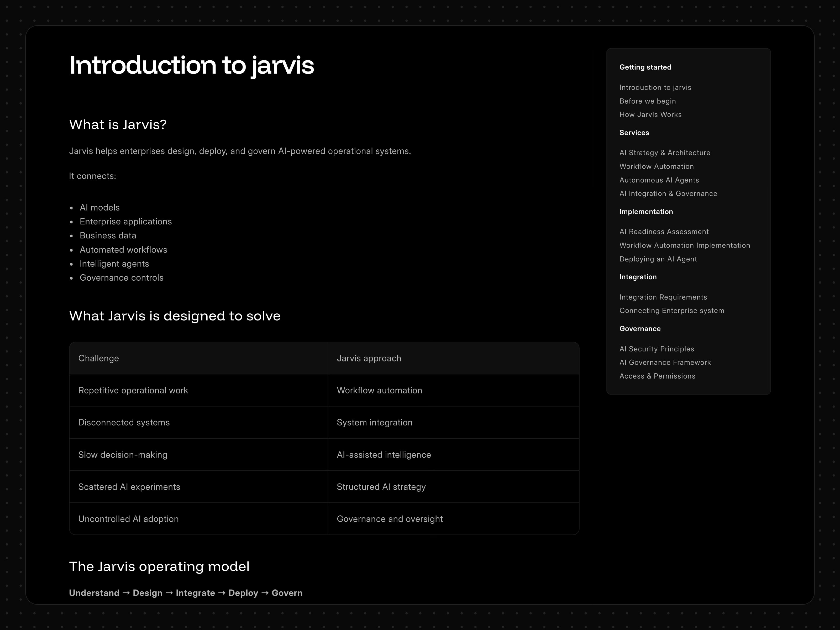Open the "Deploying an AI Agent" link
The width and height of the screenshot is (840, 630).
658,259
